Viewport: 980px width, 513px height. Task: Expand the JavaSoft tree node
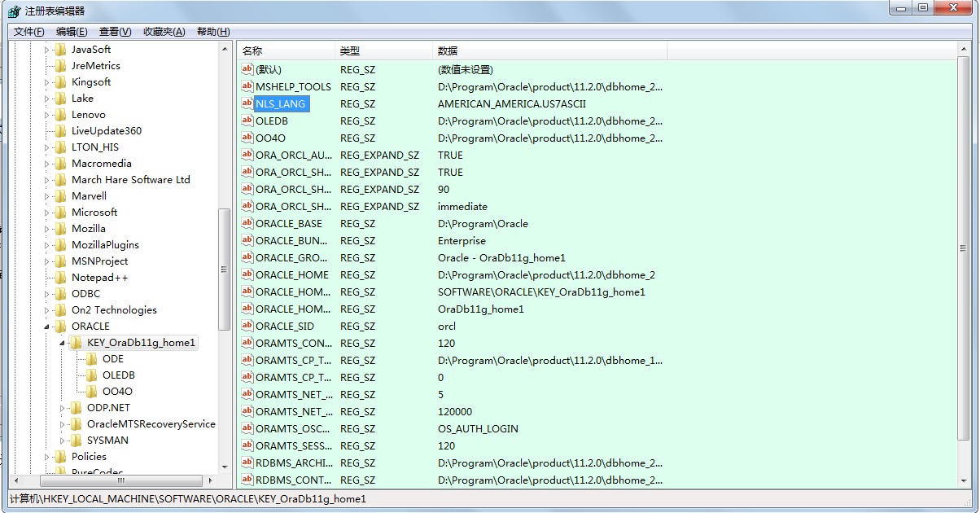pos(46,50)
